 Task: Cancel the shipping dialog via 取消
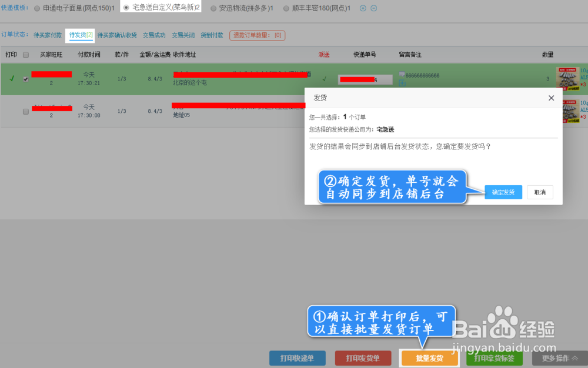point(539,192)
